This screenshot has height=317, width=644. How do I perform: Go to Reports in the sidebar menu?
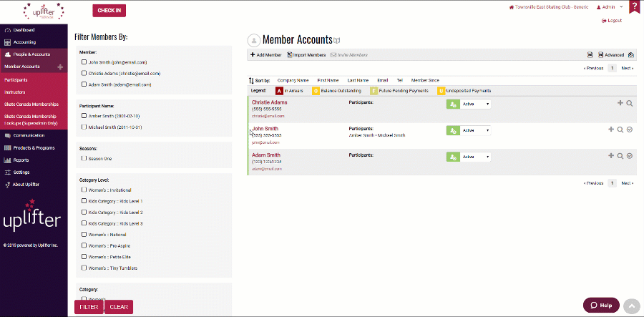click(21, 160)
